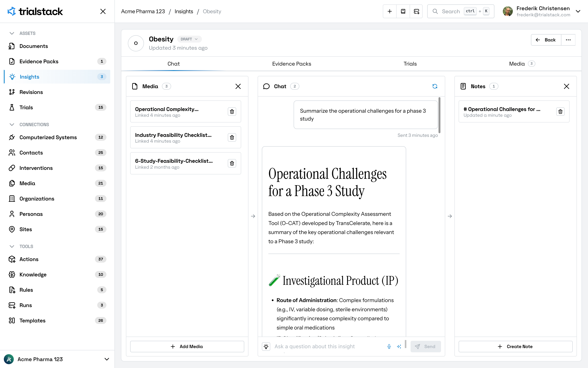Screen dimensions: 588x368
Task: Open Organizations in the sidebar
Action: click(x=57, y=199)
